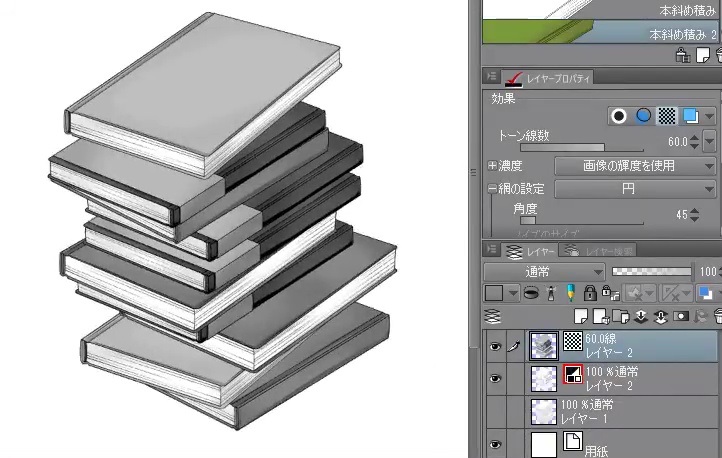
Task: Click the layer color effect icon
Action: [691, 116]
